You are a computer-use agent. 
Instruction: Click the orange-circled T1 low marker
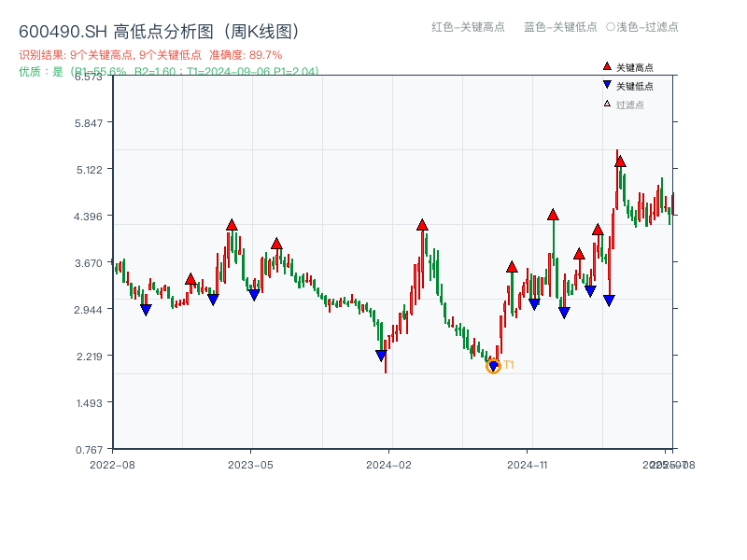tap(493, 366)
